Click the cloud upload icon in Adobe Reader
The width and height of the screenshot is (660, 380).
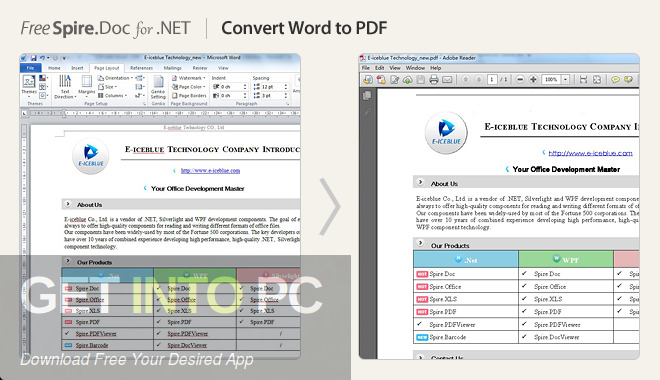tap(407, 80)
